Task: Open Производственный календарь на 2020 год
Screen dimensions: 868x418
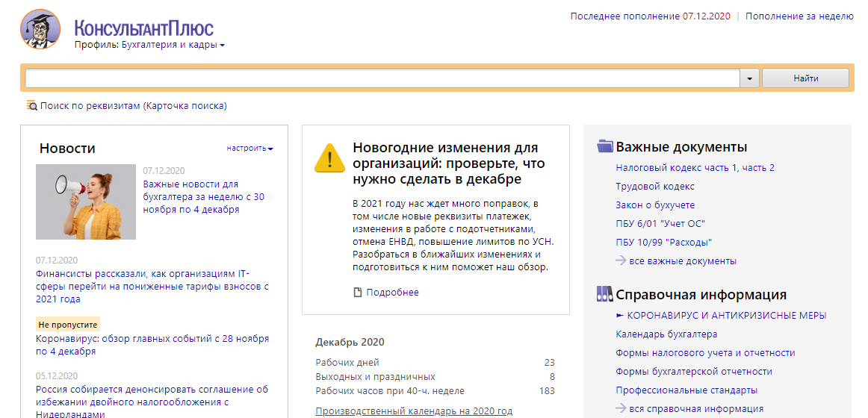Action: [414, 411]
